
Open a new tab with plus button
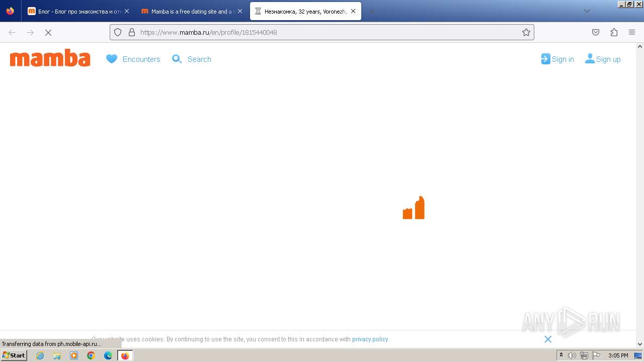pyautogui.click(x=372, y=11)
